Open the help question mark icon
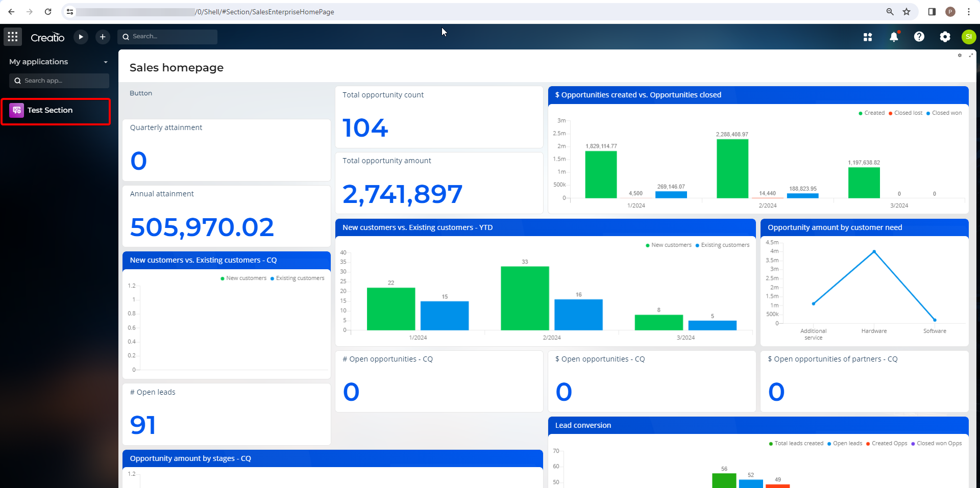The width and height of the screenshot is (980, 488). pos(919,37)
